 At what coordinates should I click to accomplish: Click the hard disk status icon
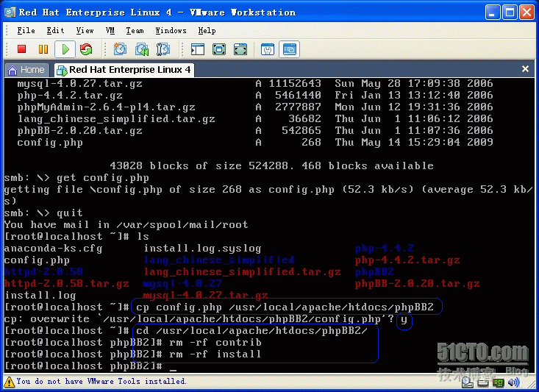coord(482,382)
